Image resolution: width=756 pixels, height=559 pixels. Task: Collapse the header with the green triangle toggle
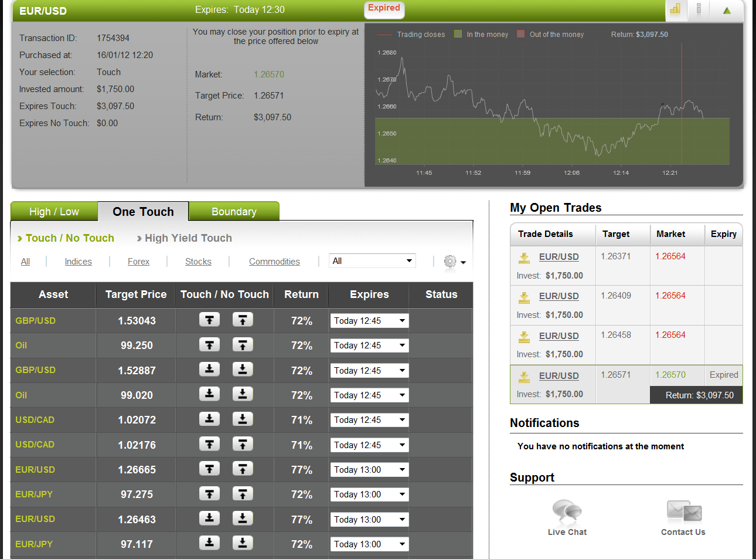coord(727,10)
